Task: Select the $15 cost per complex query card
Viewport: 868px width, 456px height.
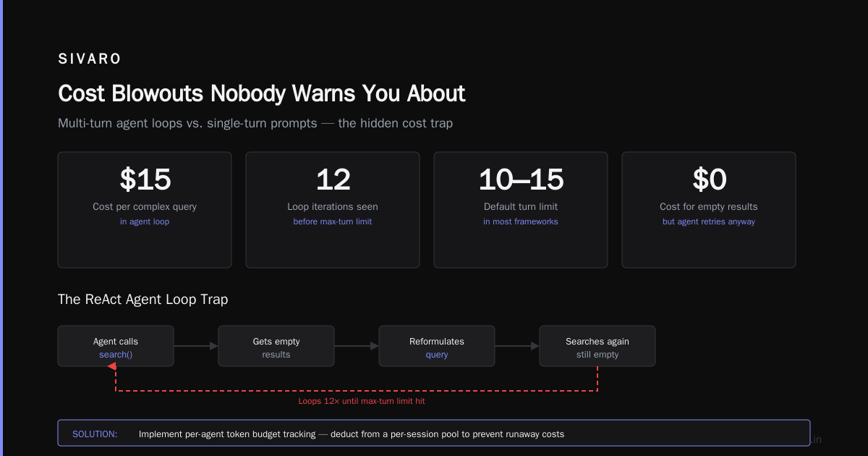Action: pyautogui.click(x=145, y=210)
